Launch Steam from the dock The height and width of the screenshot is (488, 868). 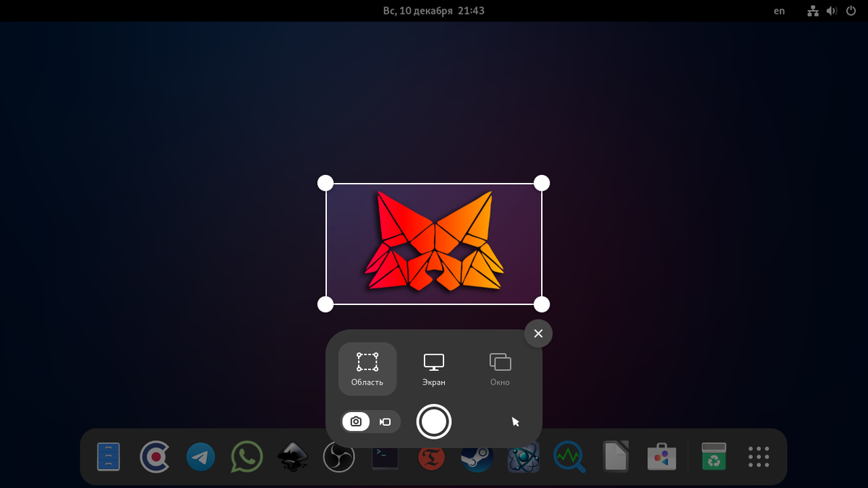coord(477,458)
